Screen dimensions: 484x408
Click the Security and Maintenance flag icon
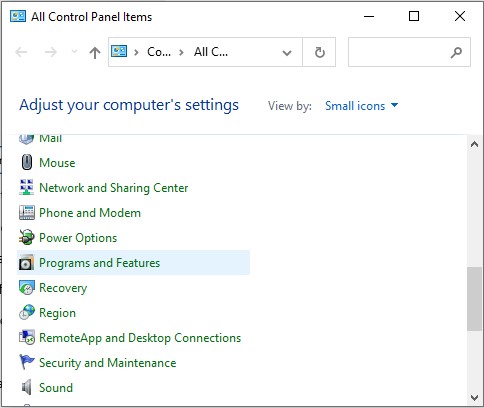[27, 362]
